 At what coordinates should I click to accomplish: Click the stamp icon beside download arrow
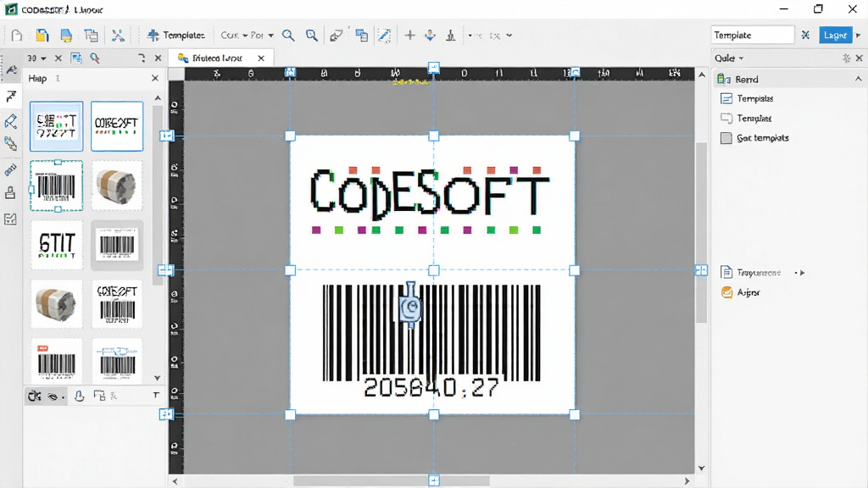pos(451,36)
